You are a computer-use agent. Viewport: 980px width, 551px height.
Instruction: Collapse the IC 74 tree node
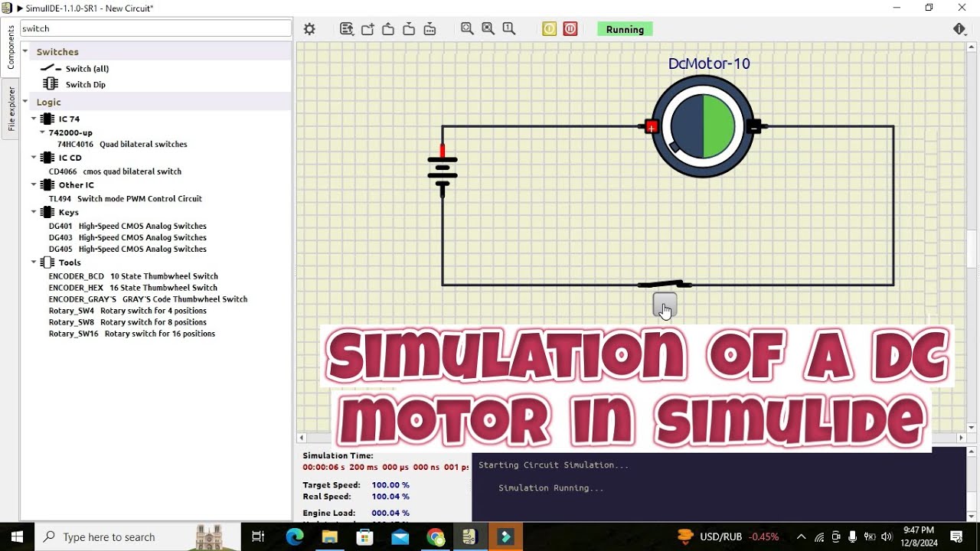coord(34,119)
